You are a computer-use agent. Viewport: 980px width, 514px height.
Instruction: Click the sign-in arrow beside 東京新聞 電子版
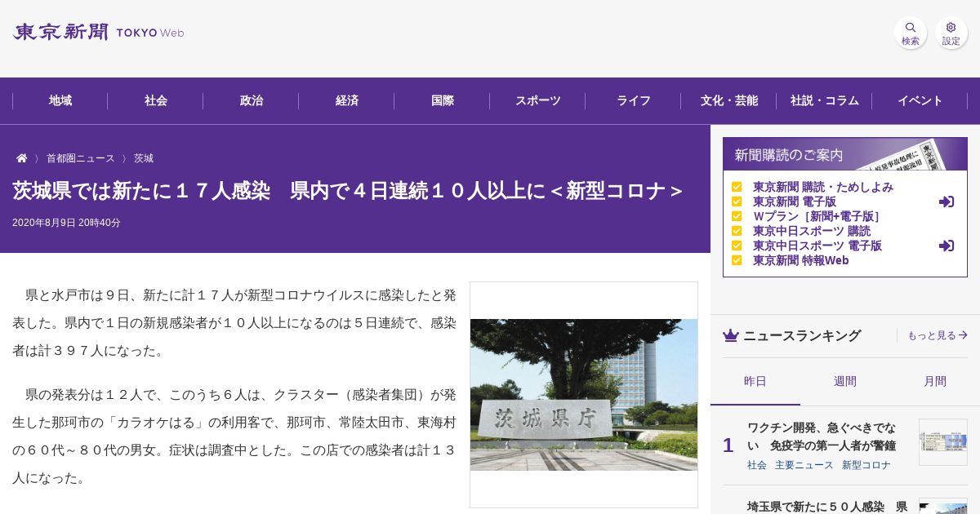947,202
